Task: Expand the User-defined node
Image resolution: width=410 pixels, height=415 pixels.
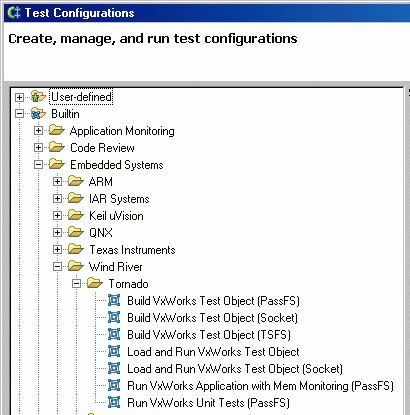Action: (19, 97)
